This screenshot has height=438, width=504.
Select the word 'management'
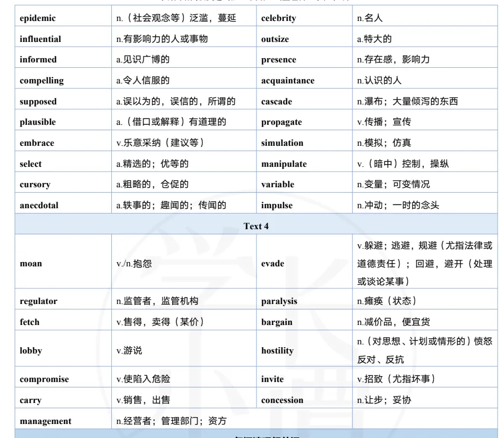pos(45,421)
